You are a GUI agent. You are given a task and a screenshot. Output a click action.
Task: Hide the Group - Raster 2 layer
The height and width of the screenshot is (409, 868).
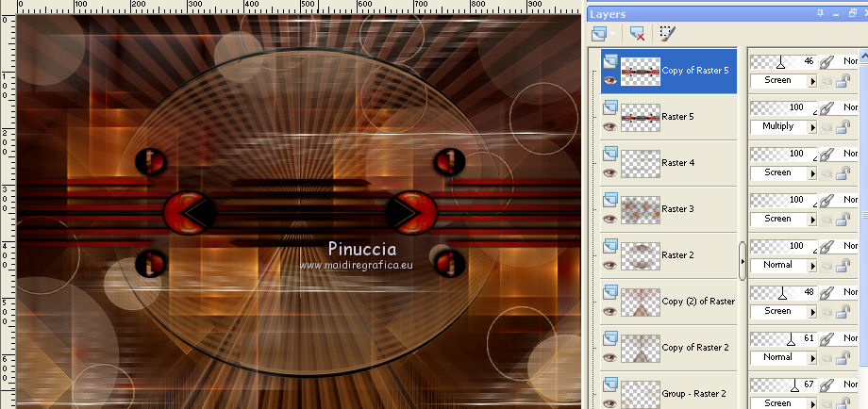point(610,403)
